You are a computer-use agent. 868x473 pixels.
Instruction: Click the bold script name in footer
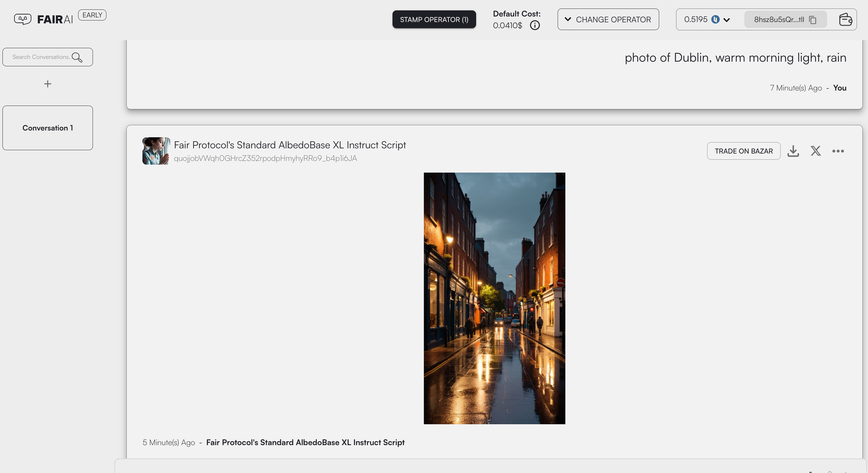click(305, 442)
